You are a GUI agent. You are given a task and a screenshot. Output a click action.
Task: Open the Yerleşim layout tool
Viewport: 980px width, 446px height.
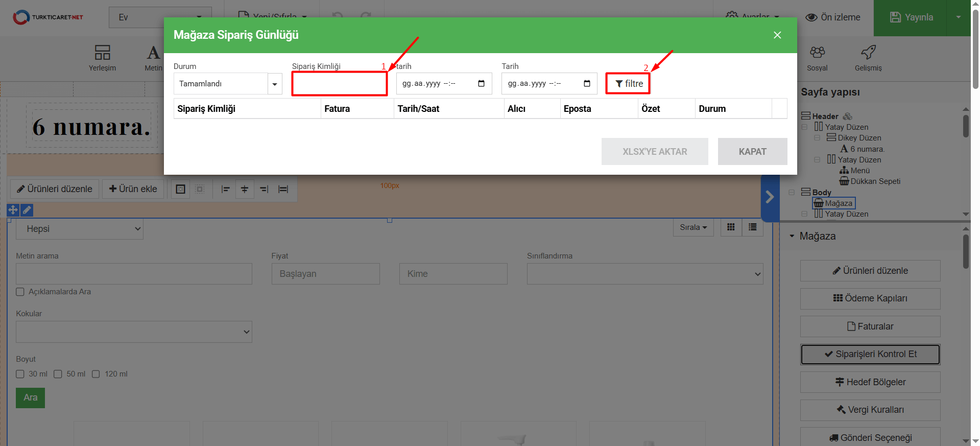(x=102, y=57)
